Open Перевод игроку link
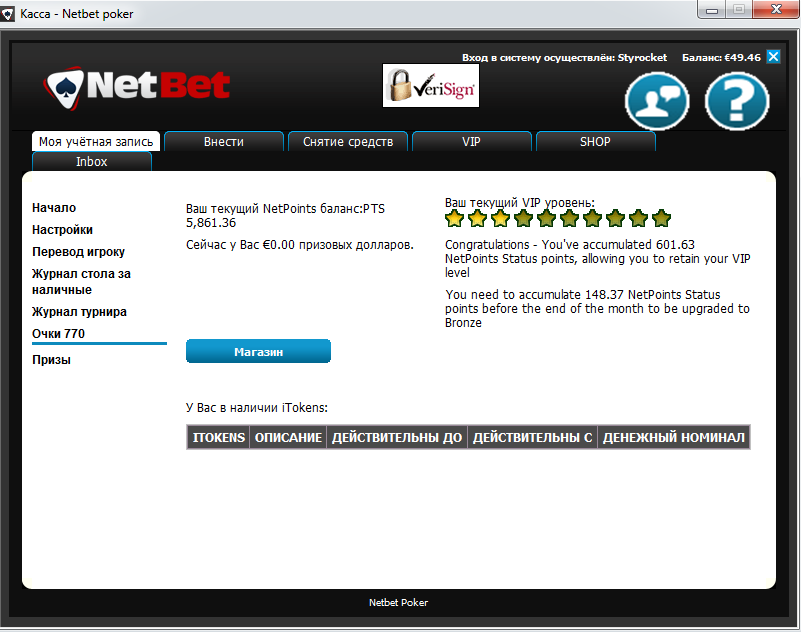 tap(78, 252)
